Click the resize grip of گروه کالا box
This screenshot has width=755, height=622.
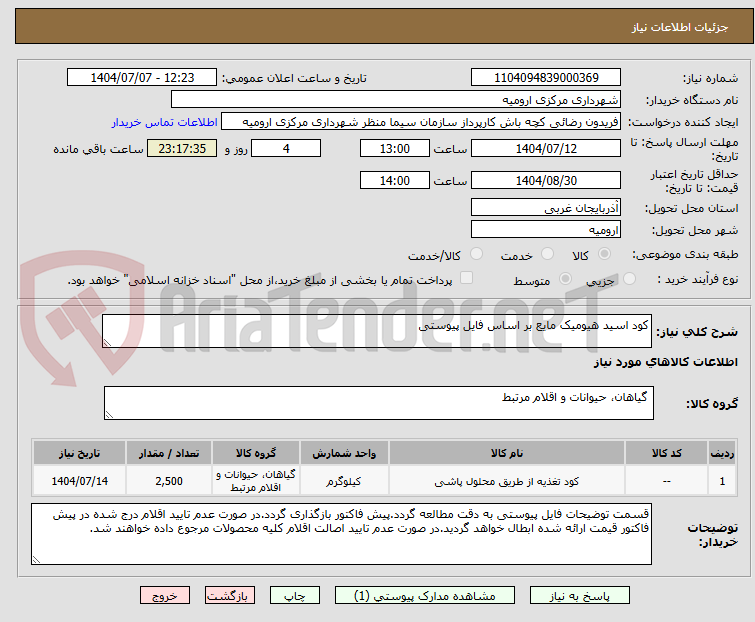(109, 415)
